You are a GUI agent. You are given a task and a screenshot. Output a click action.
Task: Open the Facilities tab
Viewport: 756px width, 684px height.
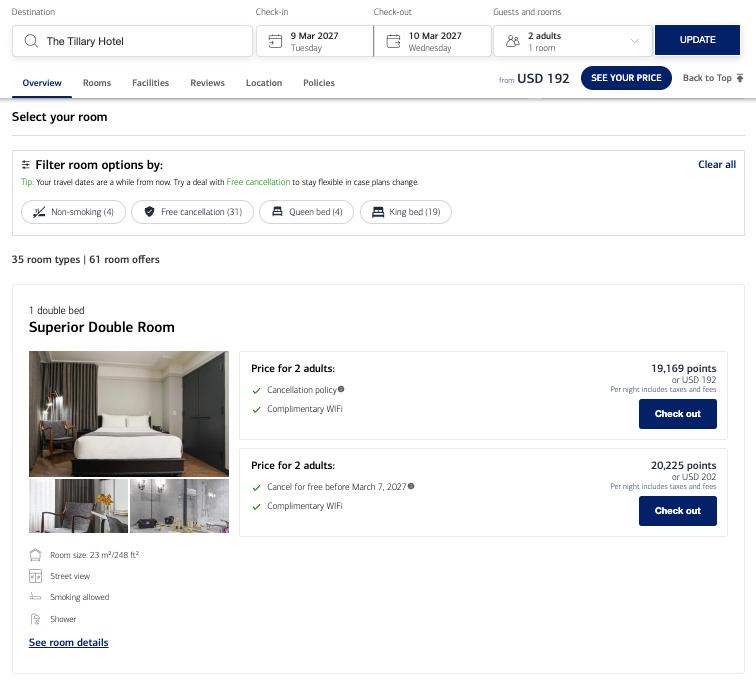[x=150, y=83]
